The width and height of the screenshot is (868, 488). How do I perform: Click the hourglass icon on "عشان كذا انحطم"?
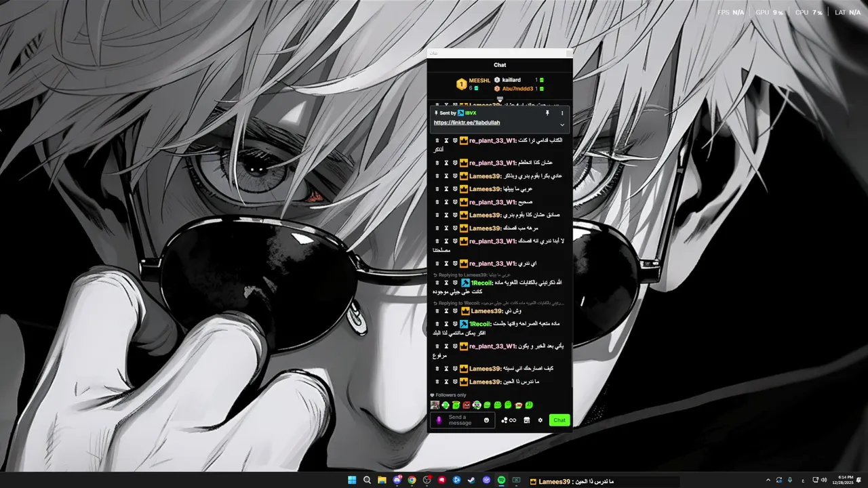pos(446,163)
